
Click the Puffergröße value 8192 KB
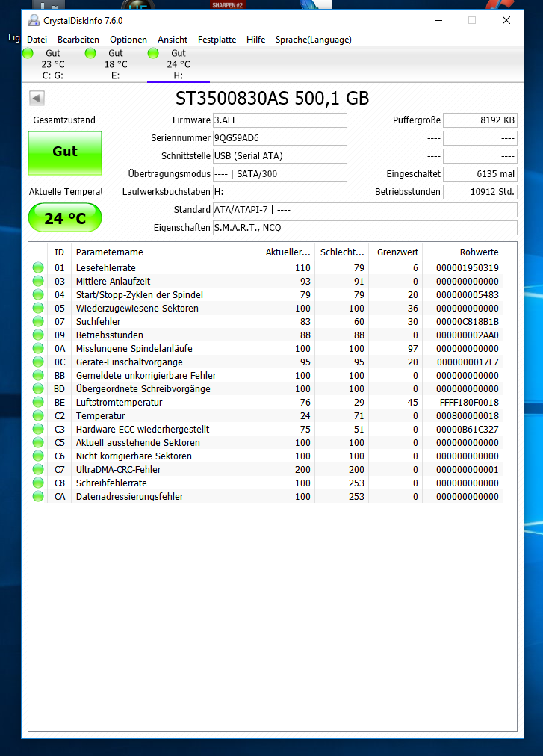(480, 120)
